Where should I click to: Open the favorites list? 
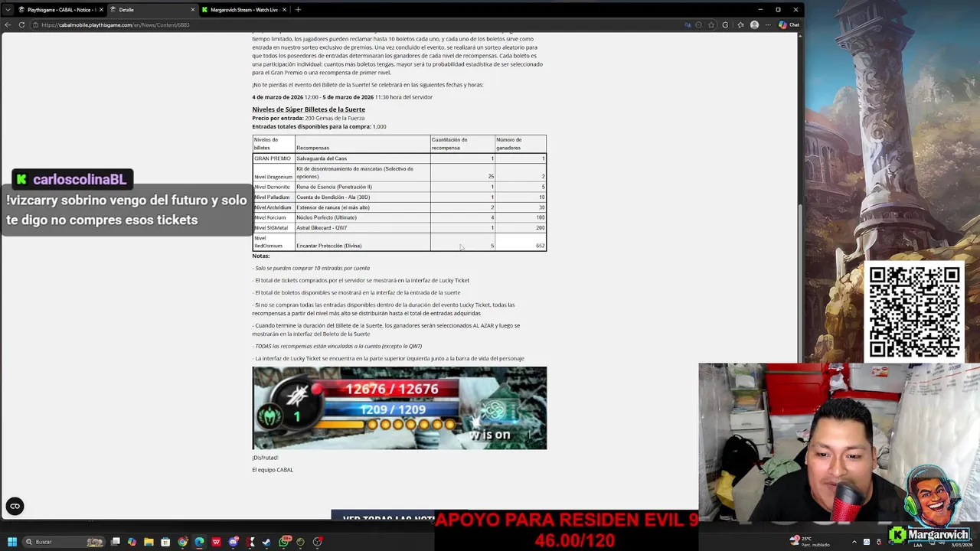[x=740, y=24]
